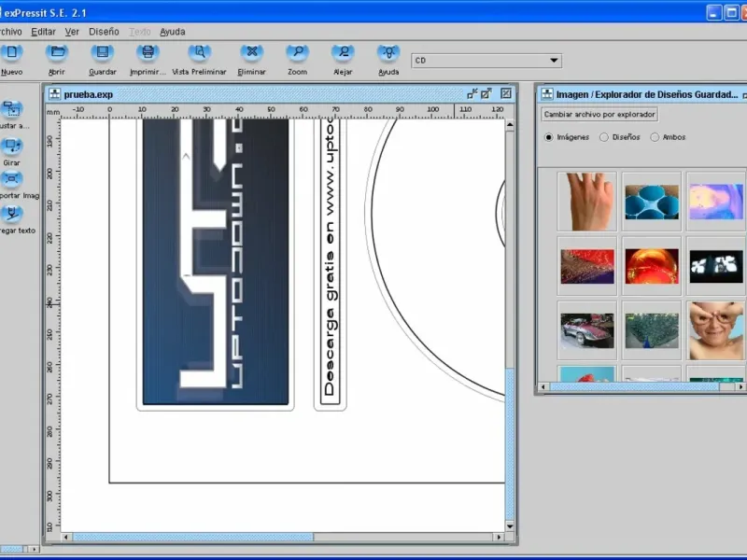Select the dark black-and-white thumbnail

coord(716,266)
